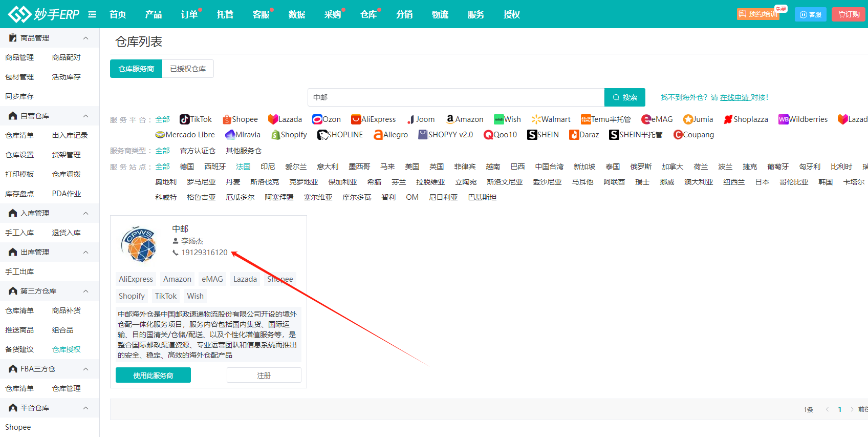Click the 注册 button on 中邮 card
This screenshot has width=868, height=437.
tap(264, 375)
